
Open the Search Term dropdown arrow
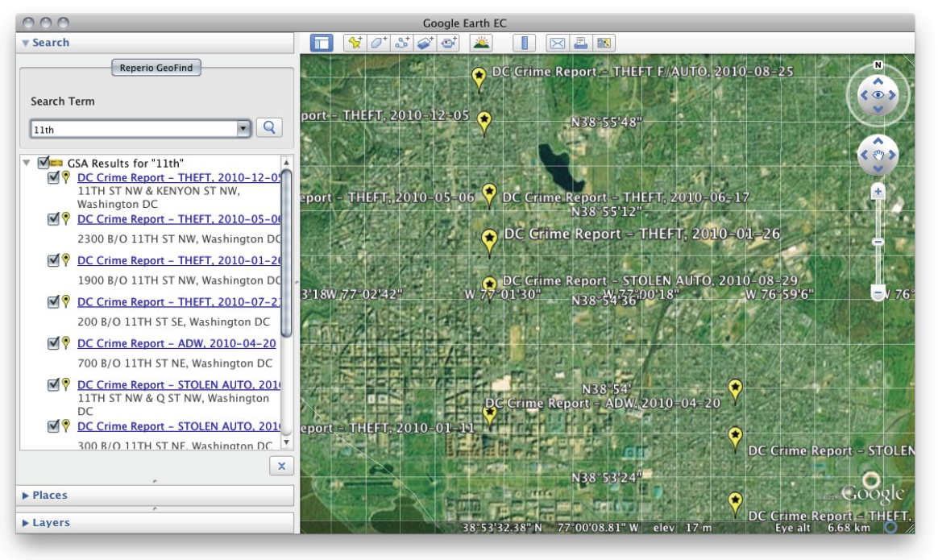click(243, 129)
